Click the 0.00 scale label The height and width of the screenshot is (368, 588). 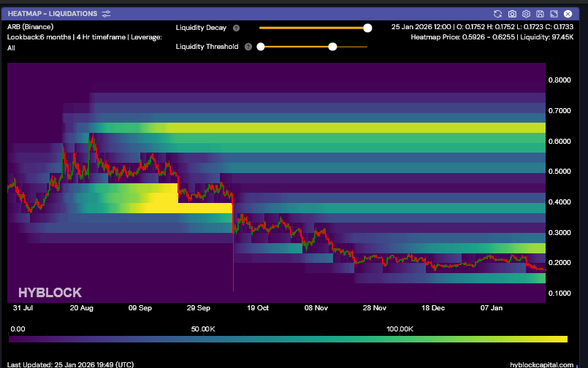[x=18, y=329]
